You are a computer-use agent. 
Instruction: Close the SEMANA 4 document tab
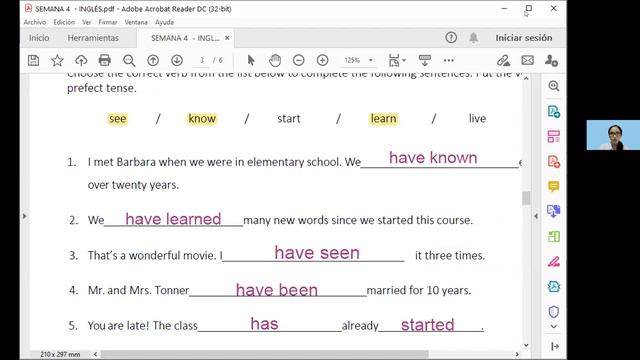pyautogui.click(x=227, y=38)
